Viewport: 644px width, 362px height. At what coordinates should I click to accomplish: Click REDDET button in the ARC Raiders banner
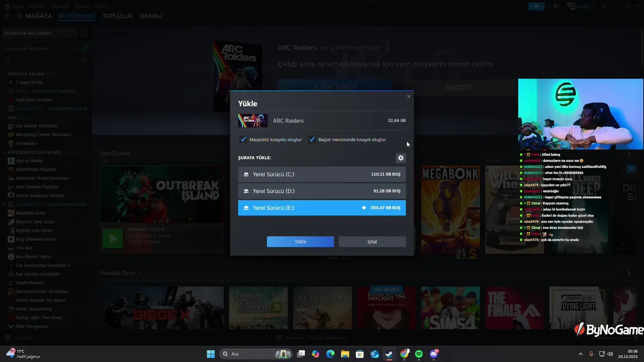tap(459, 87)
